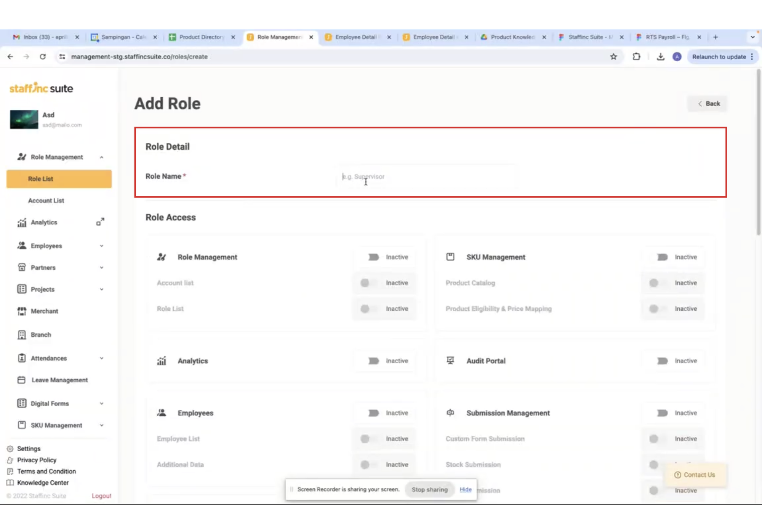This screenshot has width=762, height=532.
Task: Open Account List in sidebar
Action: [46, 200]
